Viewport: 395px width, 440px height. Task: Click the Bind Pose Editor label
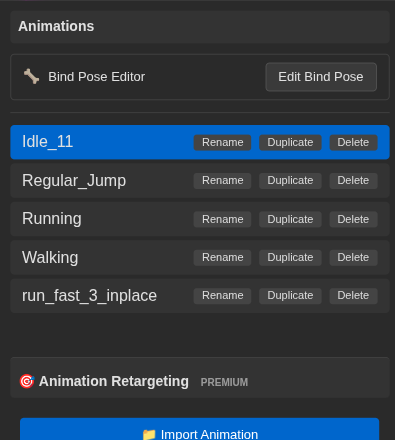tap(97, 77)
